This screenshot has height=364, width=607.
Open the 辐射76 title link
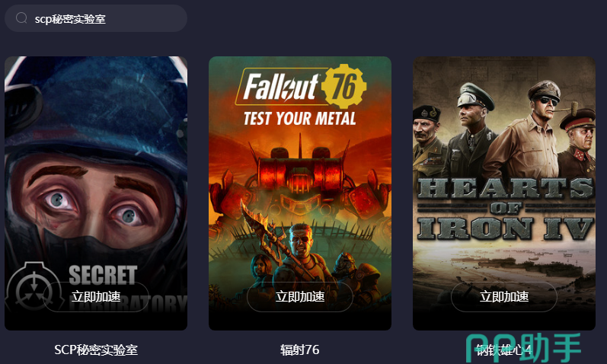tap(300, 350)
